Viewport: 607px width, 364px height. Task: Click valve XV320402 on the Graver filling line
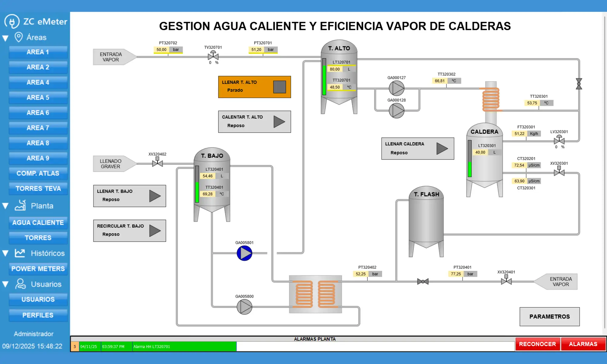point(157,163)
